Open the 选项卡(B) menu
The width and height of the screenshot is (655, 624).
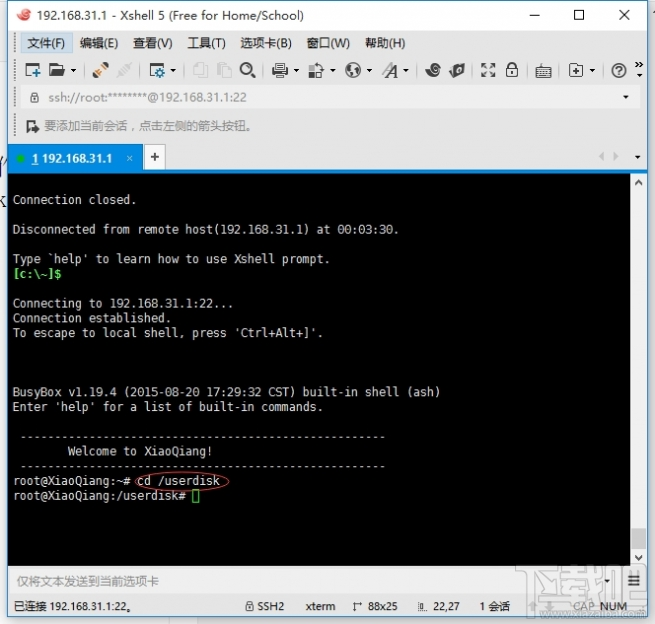(x=266, y=43)
